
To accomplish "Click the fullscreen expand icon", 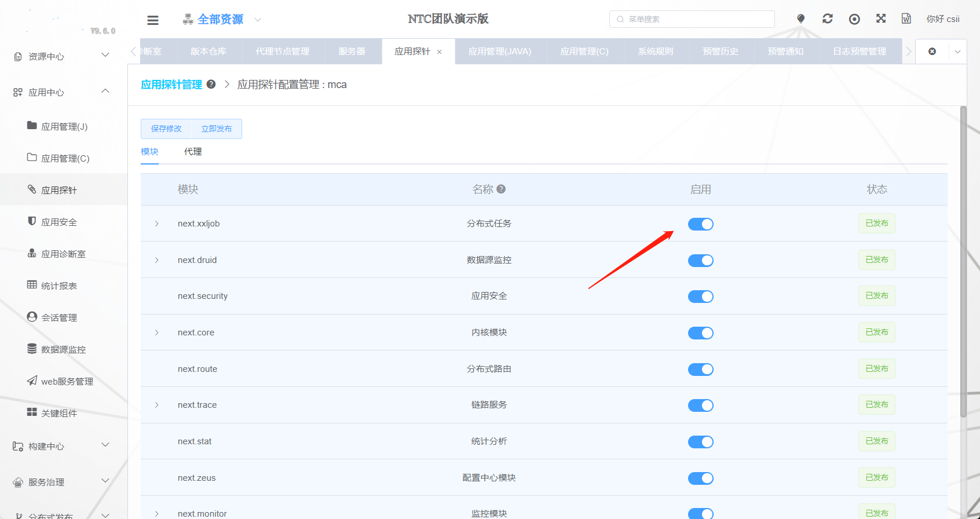I will click(881, 19).
